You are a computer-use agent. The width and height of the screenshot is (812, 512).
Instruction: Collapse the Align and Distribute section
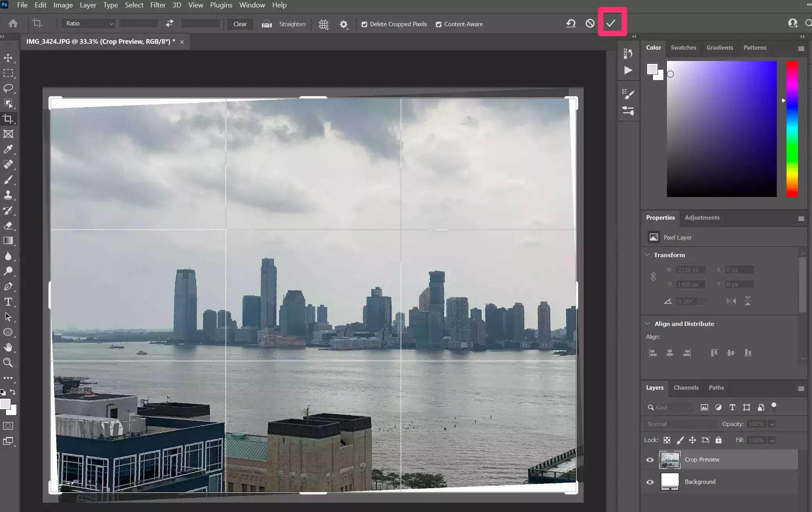(647, 324)
